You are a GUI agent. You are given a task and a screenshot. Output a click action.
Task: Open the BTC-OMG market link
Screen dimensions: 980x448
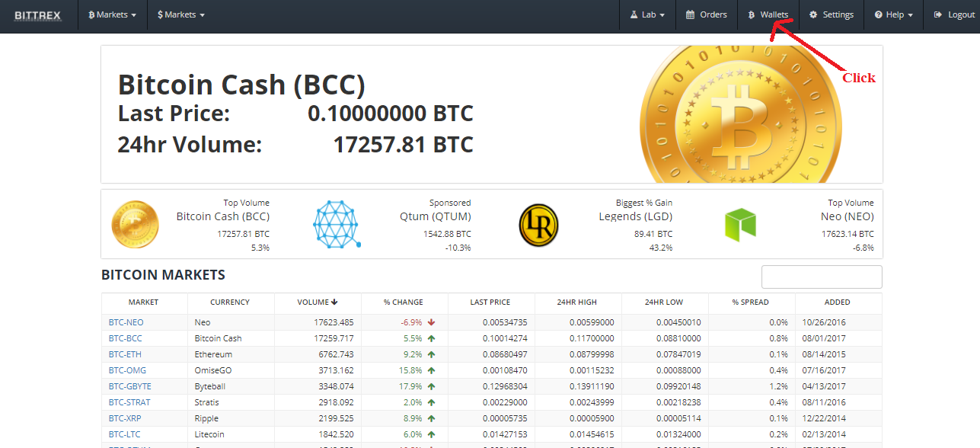click(126, 370)
